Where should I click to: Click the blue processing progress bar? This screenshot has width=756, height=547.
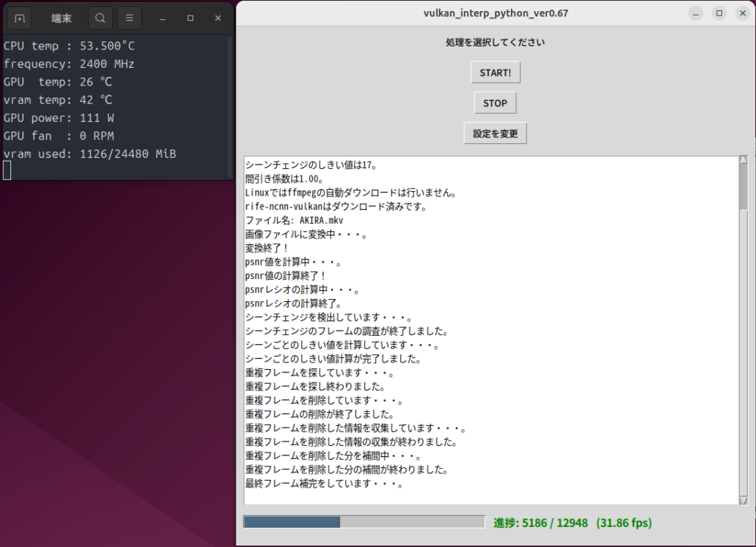(x=292, y=522)
